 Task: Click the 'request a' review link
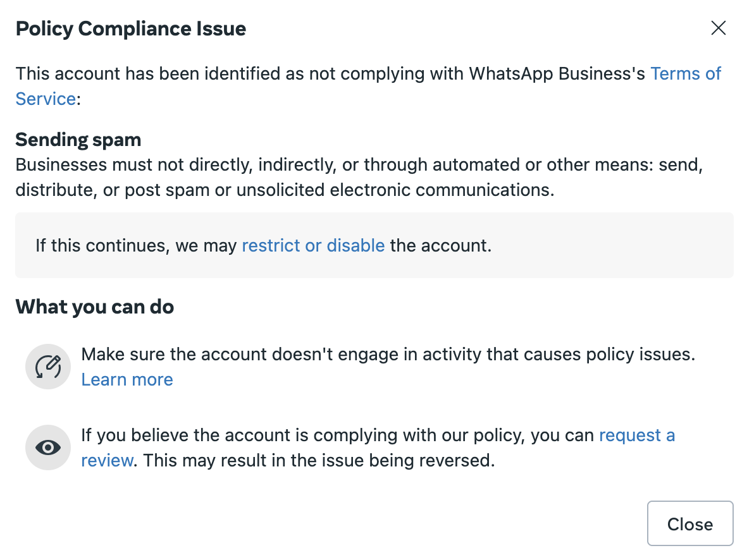click(x=636, y=435)
